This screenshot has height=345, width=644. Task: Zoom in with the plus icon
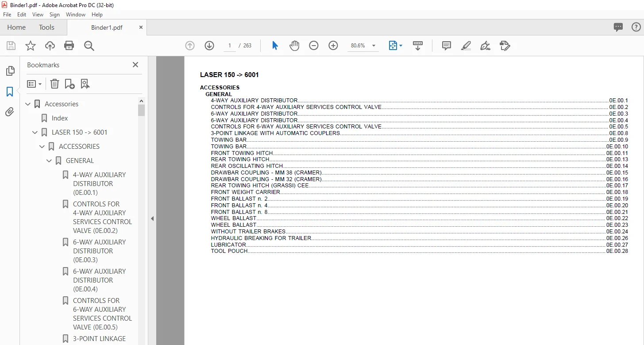click(333, 46)
